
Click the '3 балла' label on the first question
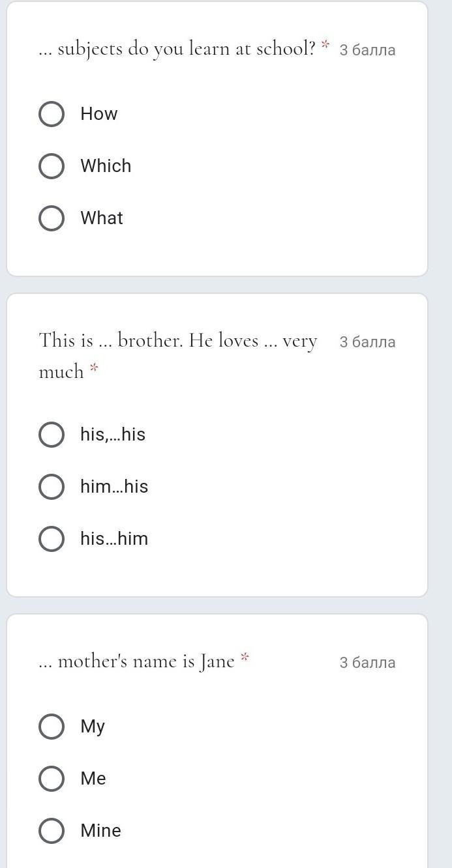coord(367,50)
